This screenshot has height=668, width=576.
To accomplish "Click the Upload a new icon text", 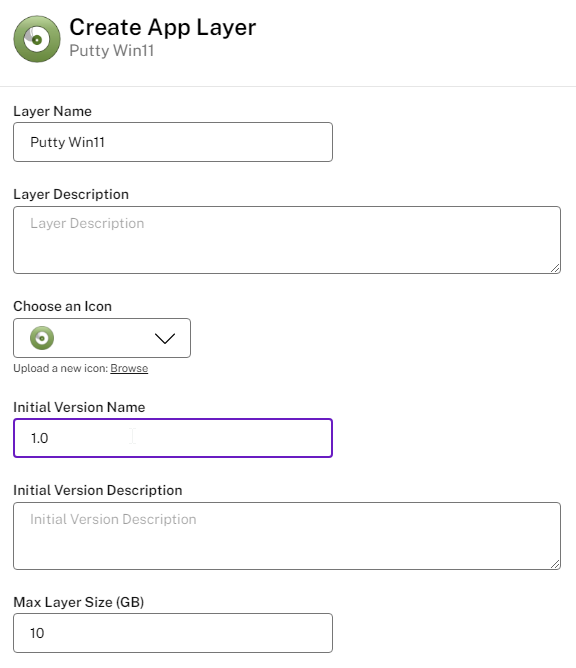I will (x=61, y=368).
